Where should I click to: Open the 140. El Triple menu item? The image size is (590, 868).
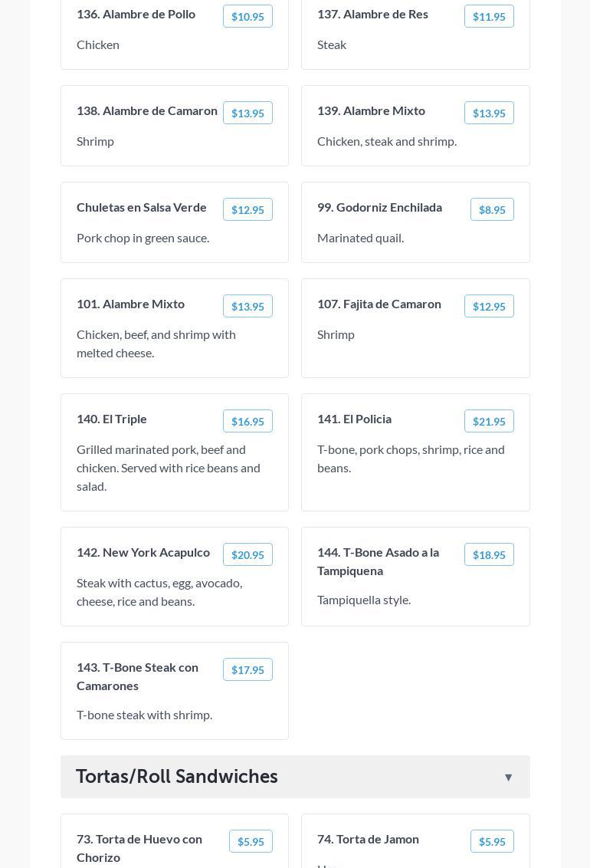click(112, 419)
